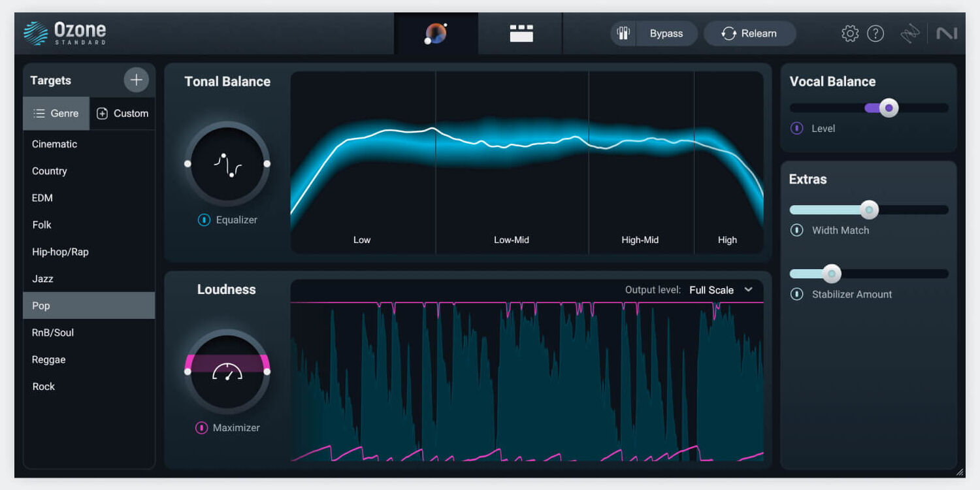This screenshot has height=490, width=980.
Task: Click the Relearn button
Action: click(x=749, y=33)
